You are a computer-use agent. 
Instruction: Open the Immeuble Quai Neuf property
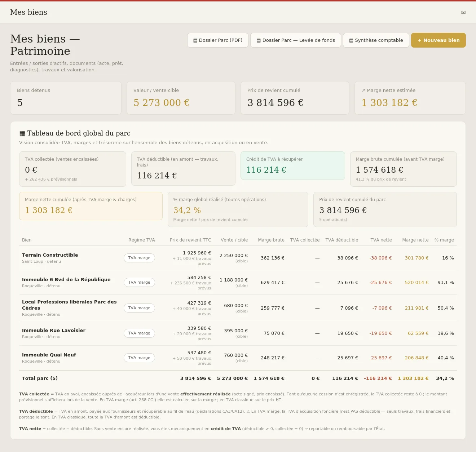238,358
